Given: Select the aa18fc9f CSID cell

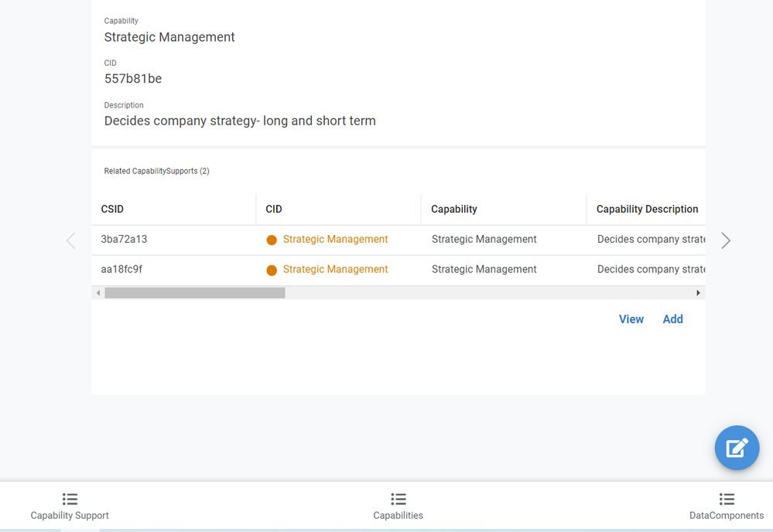Looking at the screenshot, I should [x=173, y=270].
